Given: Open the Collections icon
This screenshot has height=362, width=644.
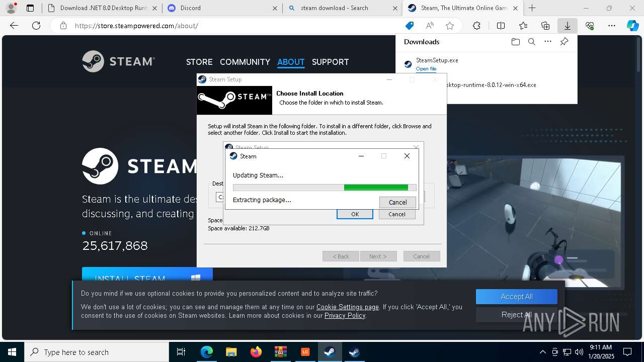Looking at the screenshot, I should pyautogui.click(x=545, y=26).
